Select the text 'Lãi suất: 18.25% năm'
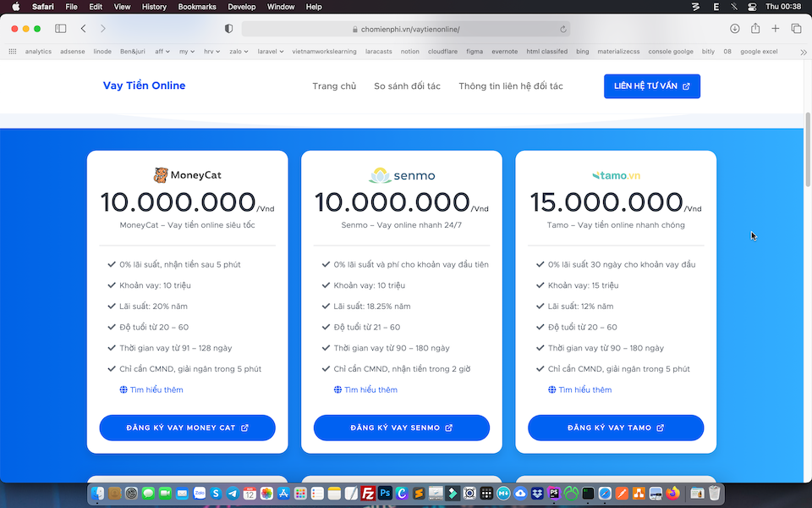The height and width of the screenshot is (508, 812). (x=372, y=306)
